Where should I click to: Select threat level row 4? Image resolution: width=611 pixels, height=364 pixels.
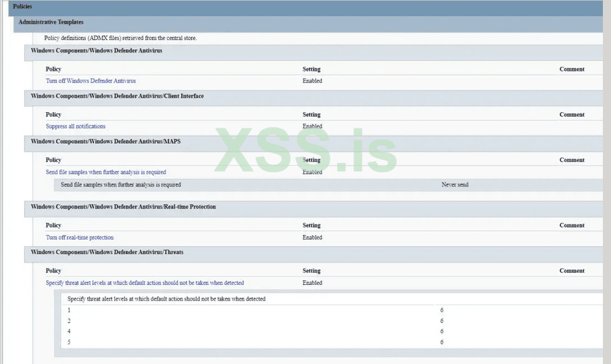coord(333,332)
